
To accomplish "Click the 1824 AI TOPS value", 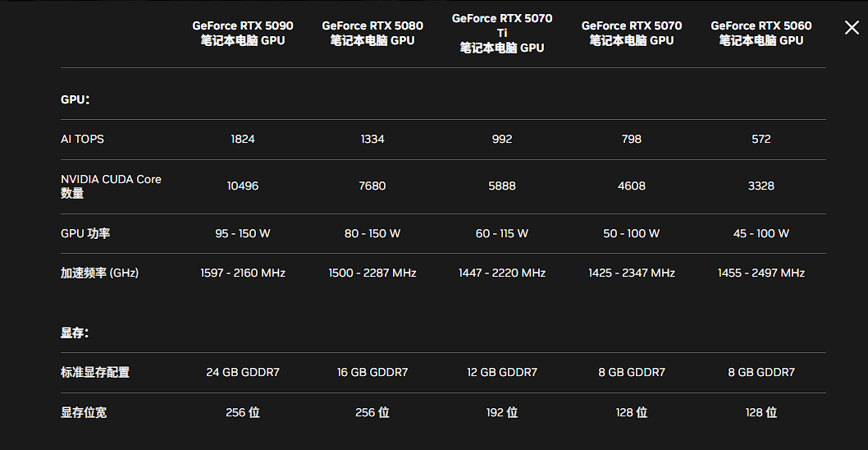I will click(243, 139).
